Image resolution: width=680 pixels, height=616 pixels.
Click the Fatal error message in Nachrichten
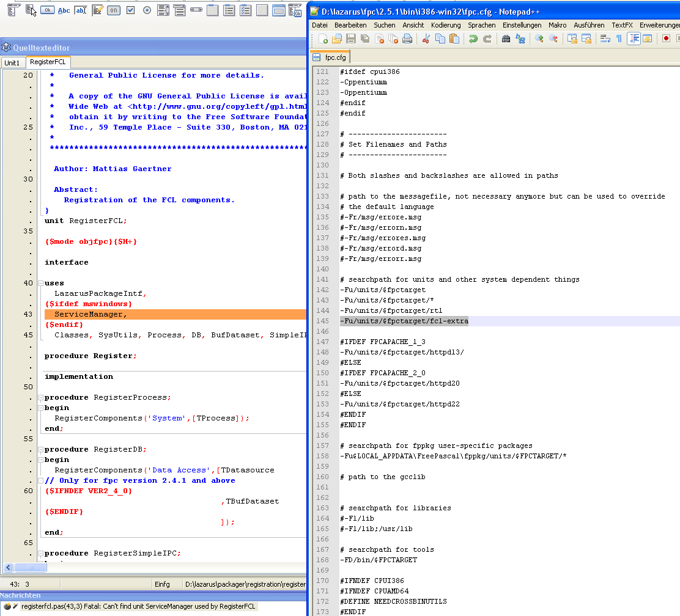click(138, 606)
